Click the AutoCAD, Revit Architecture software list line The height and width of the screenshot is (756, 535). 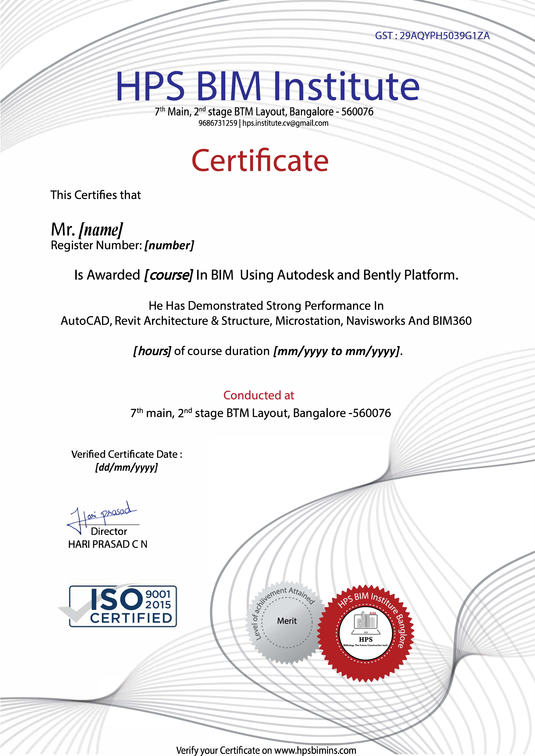pyautogui.click(x=266, y=321)
